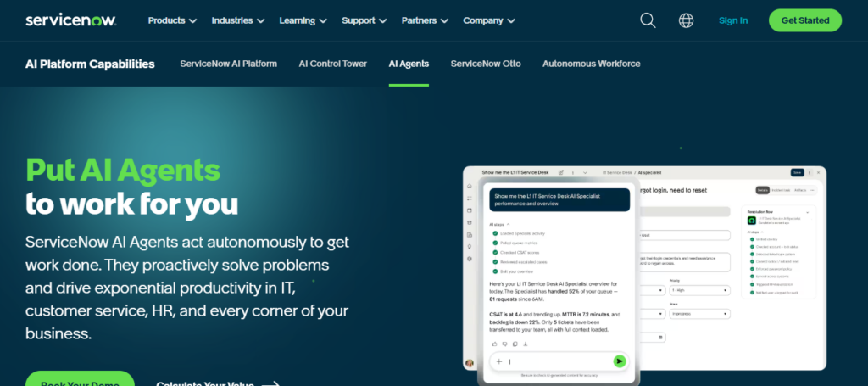Image resolution: width=868 pixels, height=386 pixels.
Task: Click the chevron beside the chat title
Action: coord(585,172)
